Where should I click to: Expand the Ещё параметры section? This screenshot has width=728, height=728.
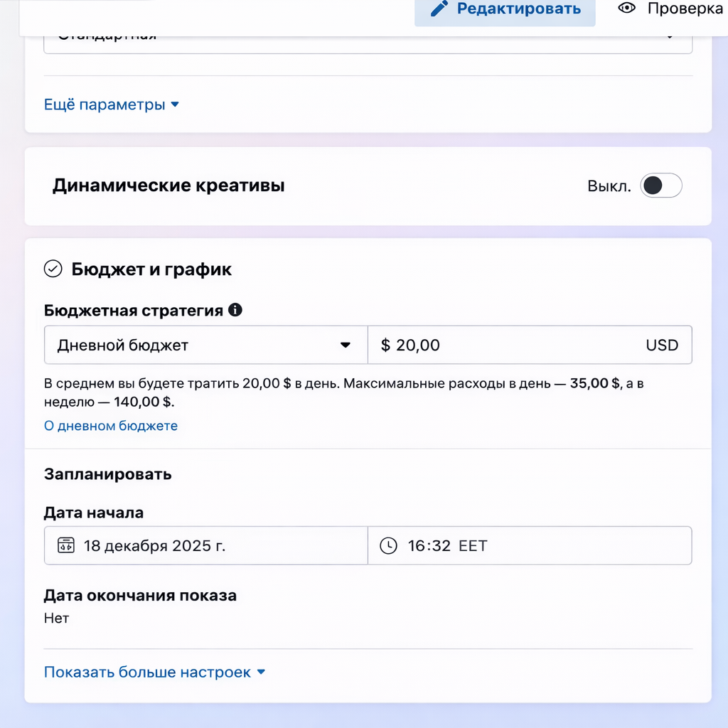tap(112, 104)
